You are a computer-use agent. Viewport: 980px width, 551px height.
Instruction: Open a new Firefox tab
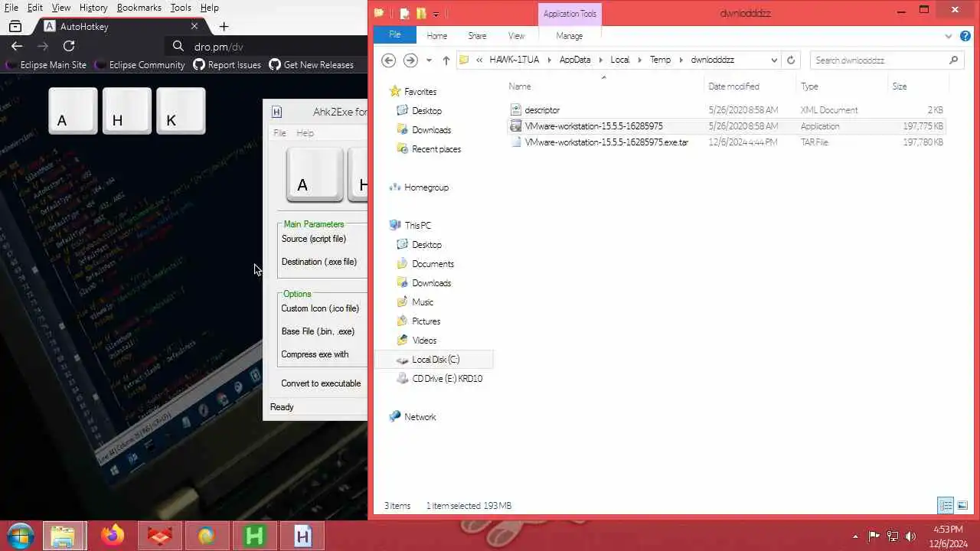click(x=224, y=26)
